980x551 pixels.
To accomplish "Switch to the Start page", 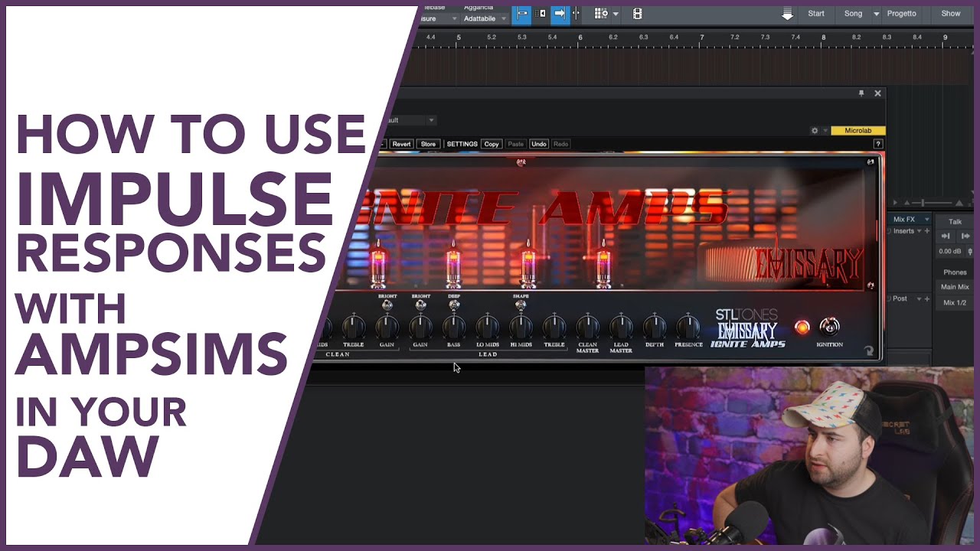I will [x=816, y=14].
